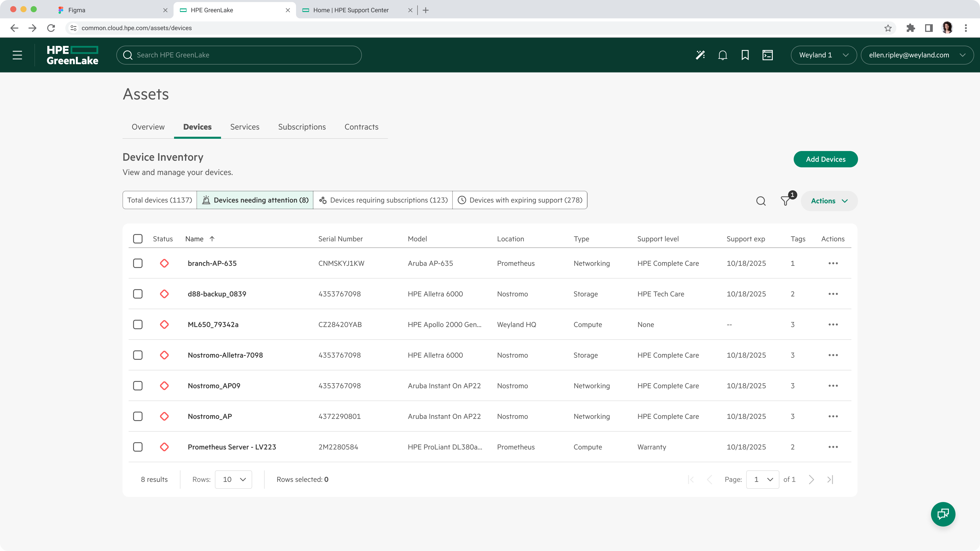Open the feedback magic wand icon

tap(700, 55)
